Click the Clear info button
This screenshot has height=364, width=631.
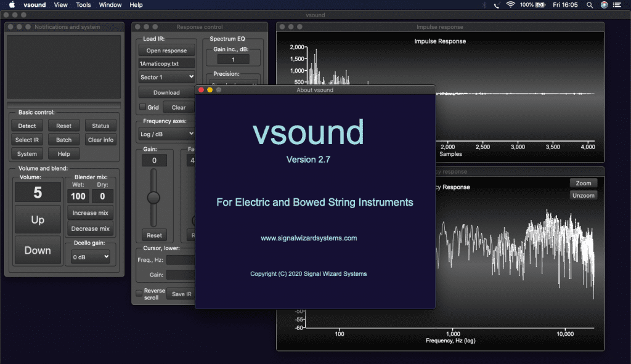(100, 140)
